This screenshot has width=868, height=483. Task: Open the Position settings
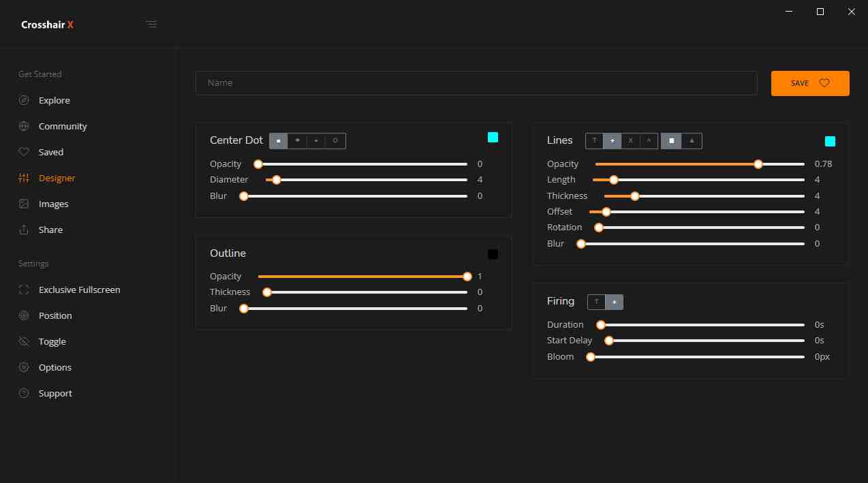click(x=55, y=315)
